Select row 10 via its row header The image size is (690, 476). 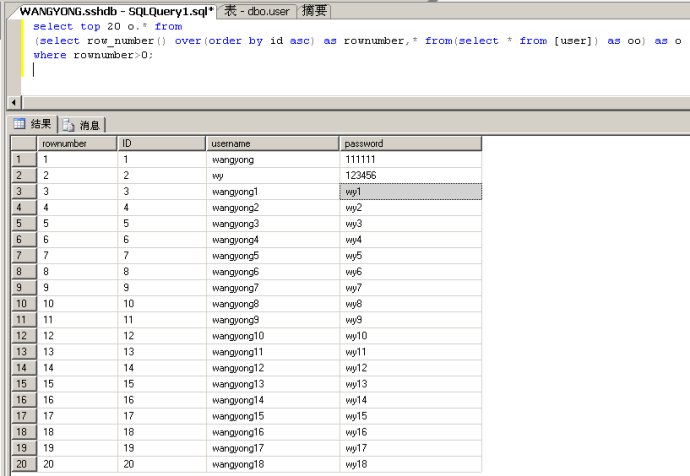tap(22, 303)
